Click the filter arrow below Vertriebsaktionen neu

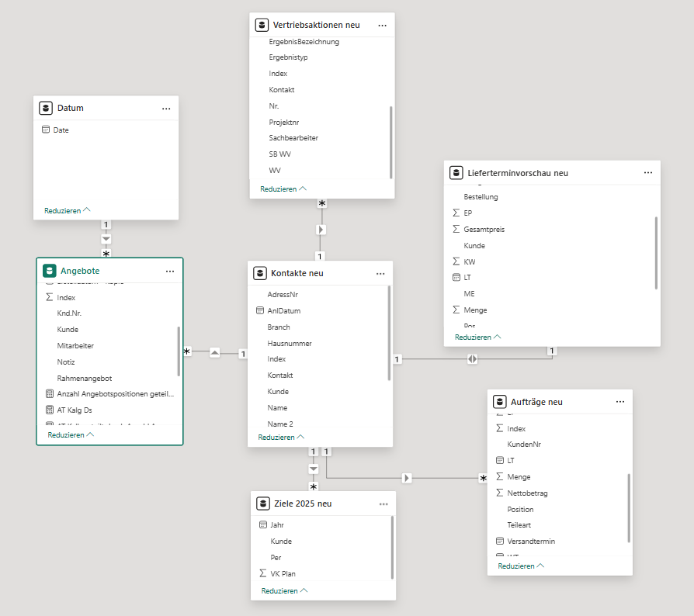pyautogui.click(x=321, y=230)
